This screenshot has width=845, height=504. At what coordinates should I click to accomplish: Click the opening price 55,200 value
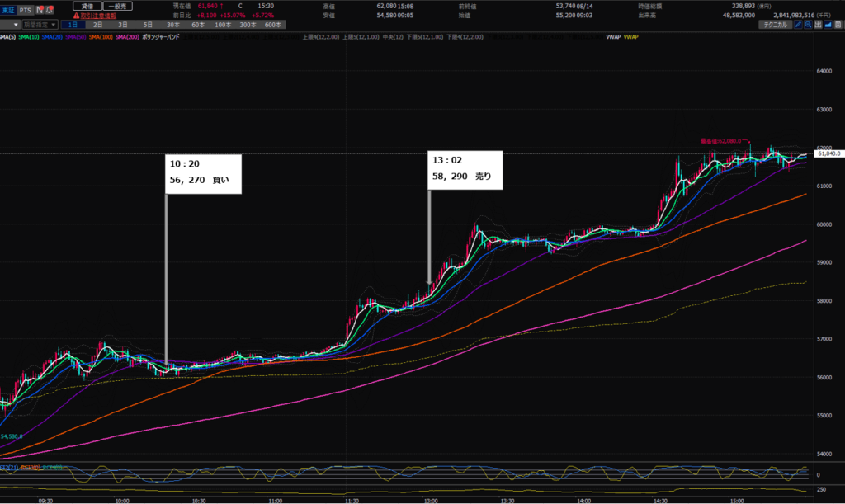pos(566,16)
